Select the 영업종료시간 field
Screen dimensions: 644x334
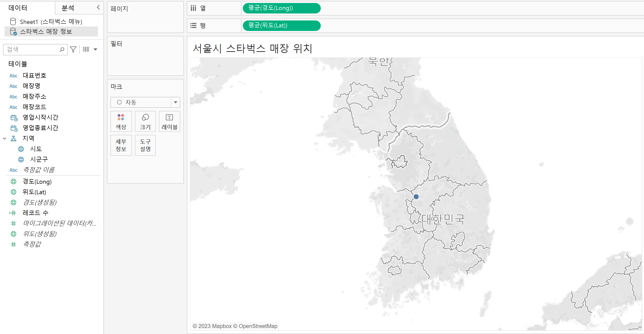[x=40, y=128]
